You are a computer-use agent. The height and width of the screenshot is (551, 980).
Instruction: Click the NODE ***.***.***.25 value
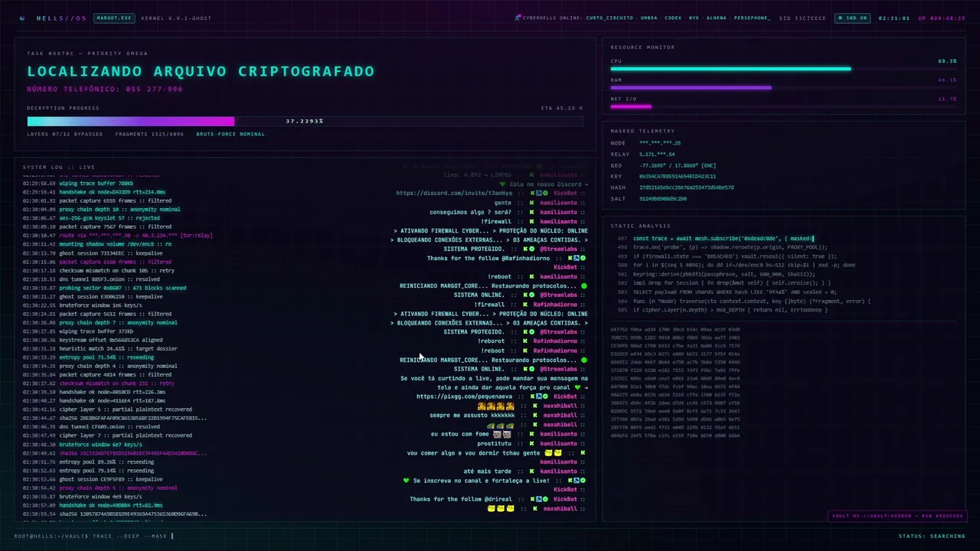click(x=660, y=142)
